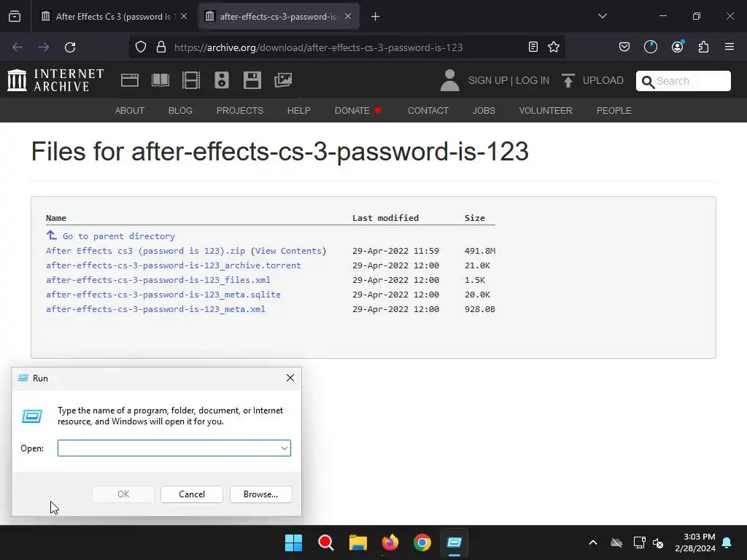This screenshot has width=747, height=560.
Task: Click the LOG IN link
Action: [x=533, y=80]
